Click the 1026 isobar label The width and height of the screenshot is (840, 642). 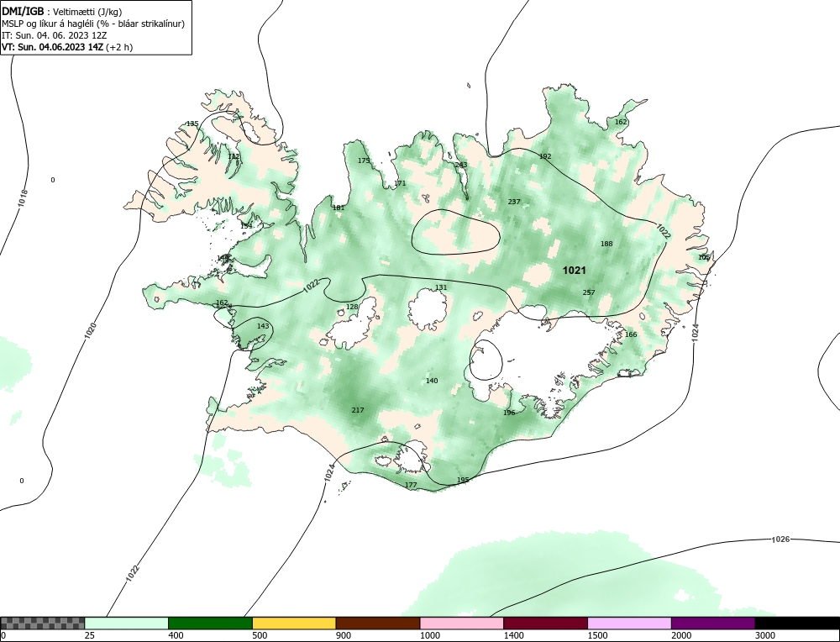tap(780, 539)
